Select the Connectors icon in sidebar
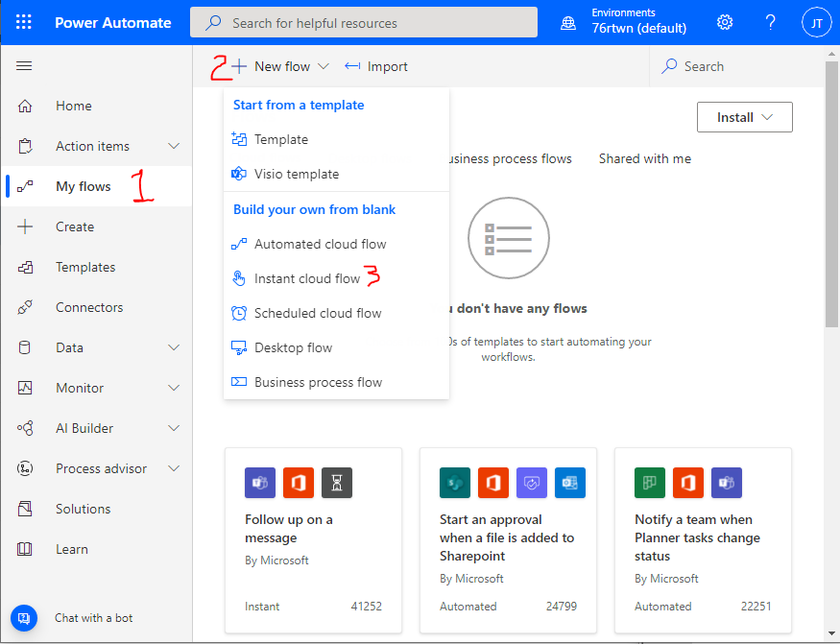 pyautogui.click(x=25, y=307)
